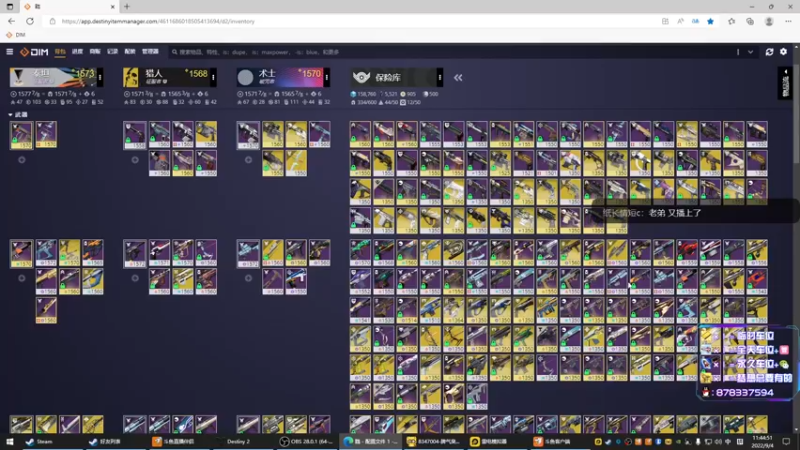Switch to the 进度 progress tab
This screenshot has height=450, width=800.
tap(78, 52)
